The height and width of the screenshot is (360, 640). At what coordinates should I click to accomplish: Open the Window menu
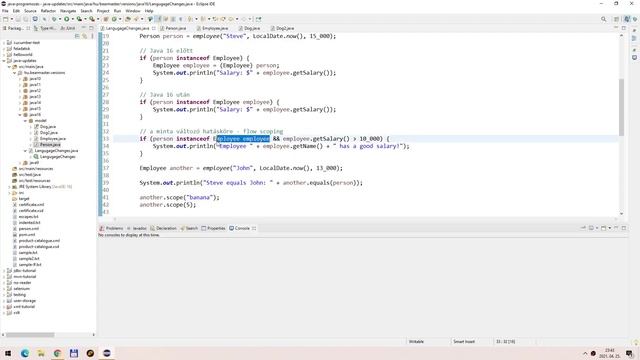pos(133,11)
